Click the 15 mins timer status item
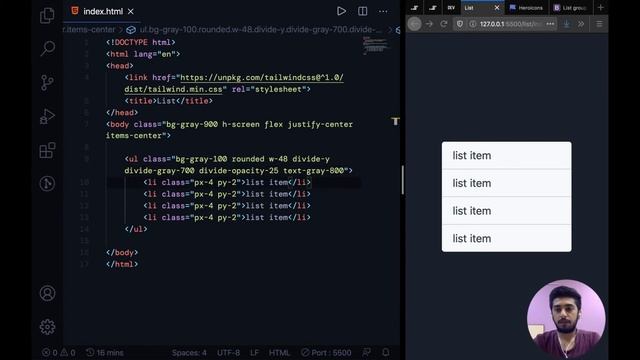Image resolution: width=640 pixels, height=360 pixels. pos(105,353)
